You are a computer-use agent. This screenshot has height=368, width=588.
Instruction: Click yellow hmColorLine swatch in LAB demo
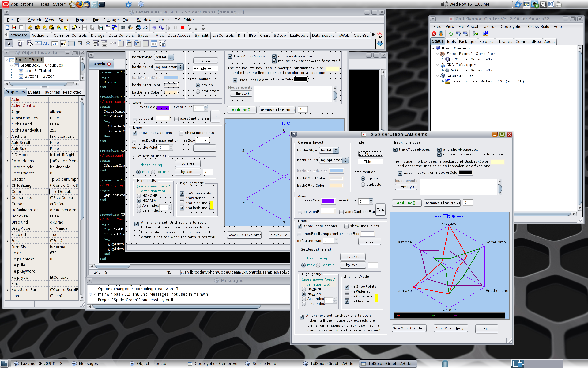376,298
